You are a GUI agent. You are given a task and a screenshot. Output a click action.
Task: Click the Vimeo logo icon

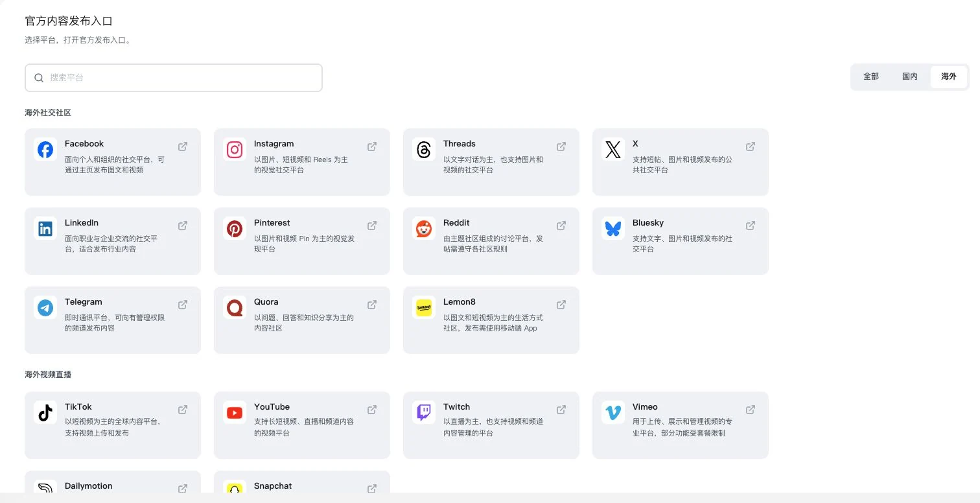click(x=613, y=413)
